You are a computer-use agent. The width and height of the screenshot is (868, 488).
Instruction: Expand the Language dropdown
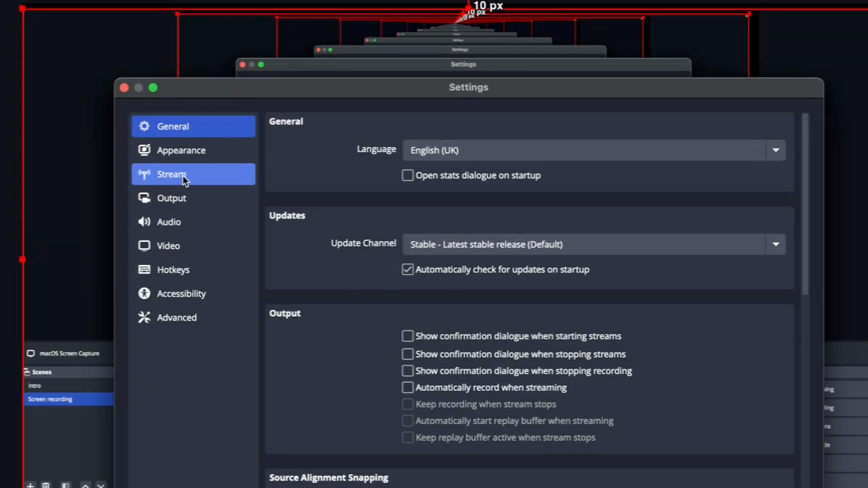(x=775, y=151)
